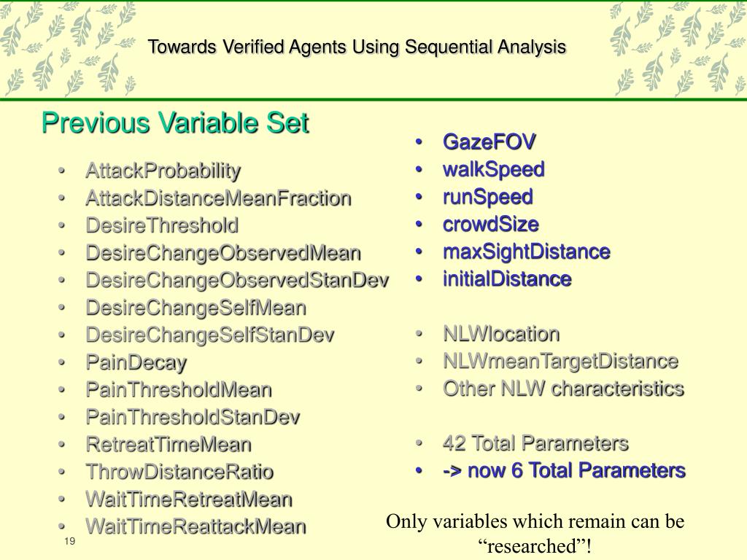Click the slide title 'Towards Verified Agents Using Sequential Analysis'

(x=357, y=47)
